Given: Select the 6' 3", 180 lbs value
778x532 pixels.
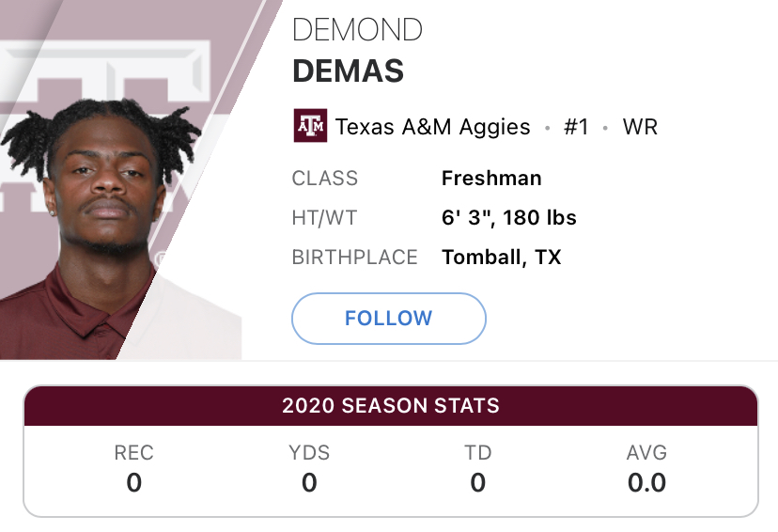Looking at the screenshot, I should (x=508, y=218).
